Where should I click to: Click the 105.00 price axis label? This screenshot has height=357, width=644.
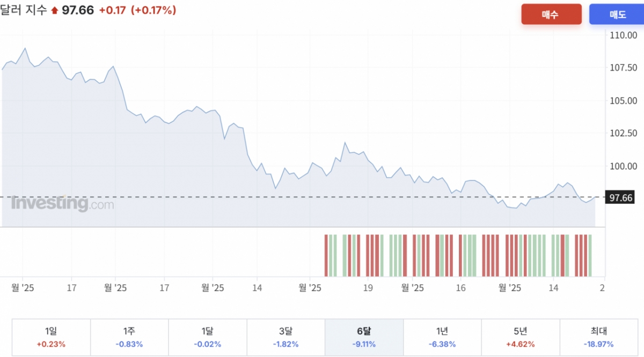[623, 101]
